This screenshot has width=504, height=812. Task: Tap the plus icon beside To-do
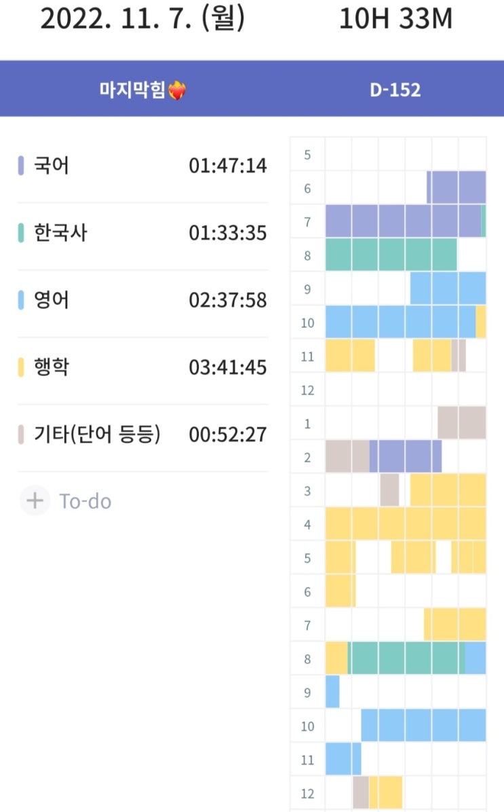(x=35, y=502)
